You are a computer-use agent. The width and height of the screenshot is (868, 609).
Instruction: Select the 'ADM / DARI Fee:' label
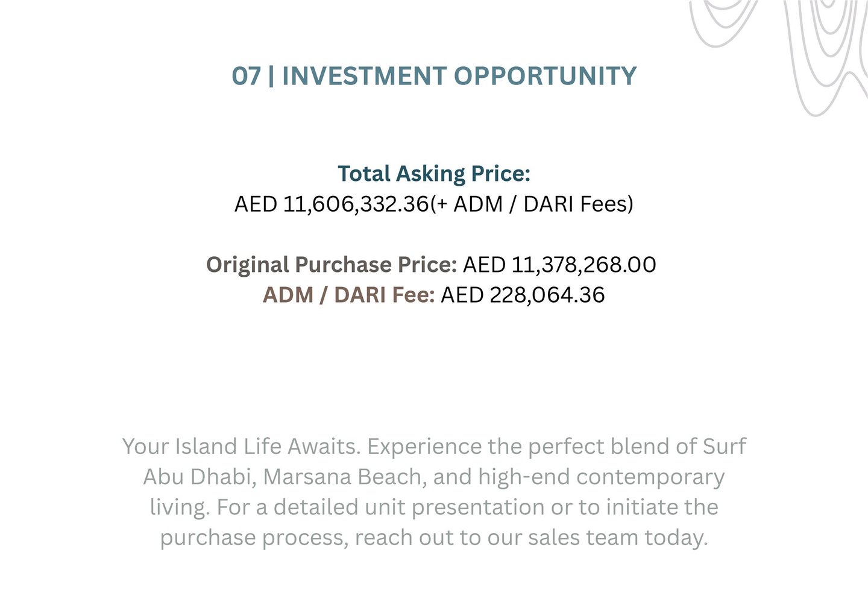(x=348, y=295)
